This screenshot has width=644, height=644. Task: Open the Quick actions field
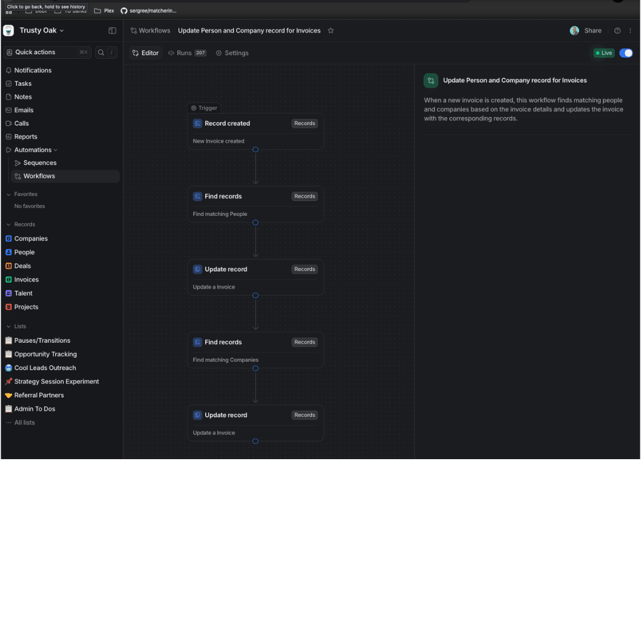point(48,52)
